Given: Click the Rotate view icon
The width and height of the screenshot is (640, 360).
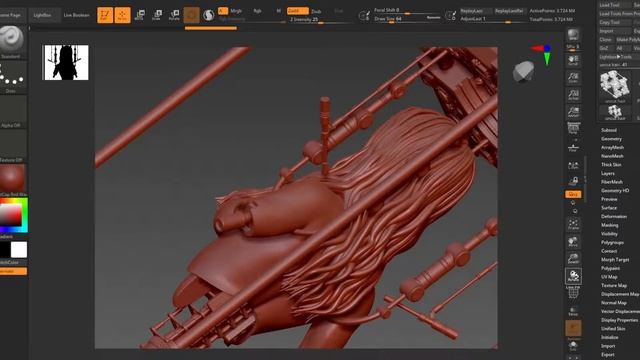Looking at the screenshot, I should click(x=573, y=276).
